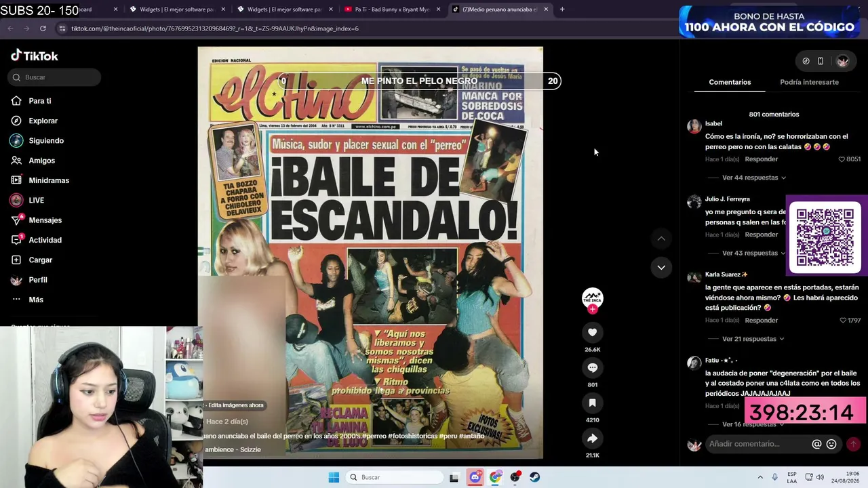Click the phone app icon in top pill

(x=821, y=61)
